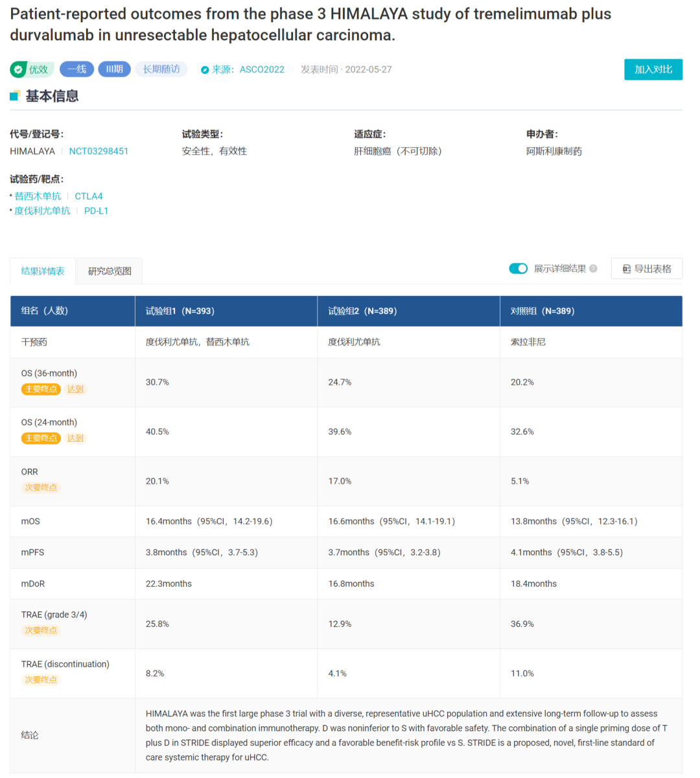Open the 度伐利尤单抗 drug link
Viewport: 700px width, 778px height.
coord(42,211)
